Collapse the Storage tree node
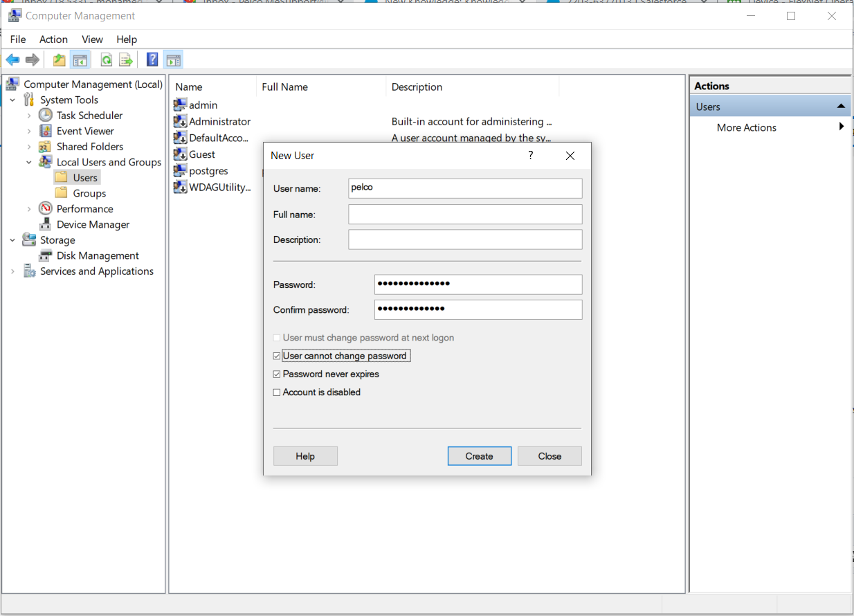 click(x=12, y=240)
